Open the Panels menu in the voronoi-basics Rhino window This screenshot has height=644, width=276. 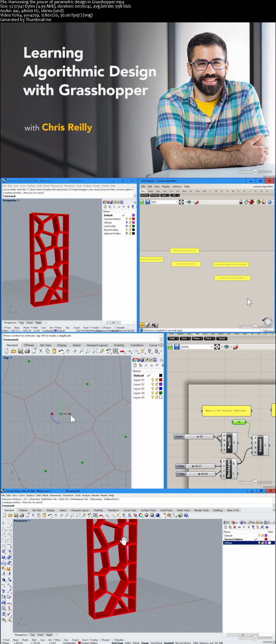coord(104,495)
